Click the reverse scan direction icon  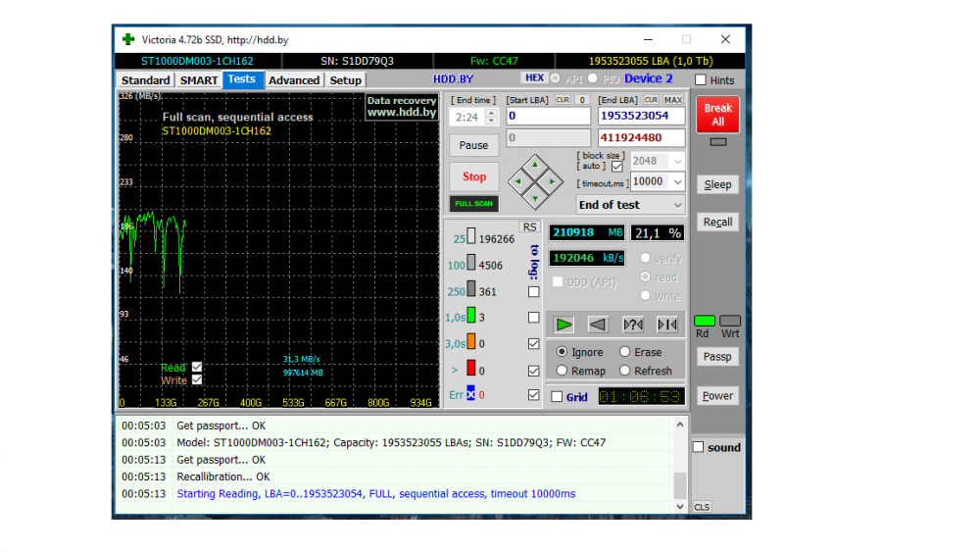pyautogui.click(x=598, y=325)
